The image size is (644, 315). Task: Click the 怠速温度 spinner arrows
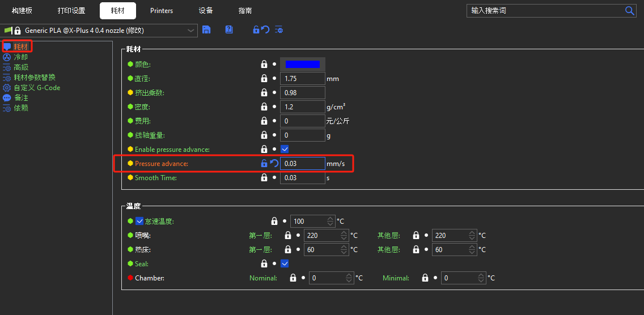click(331, 222)
